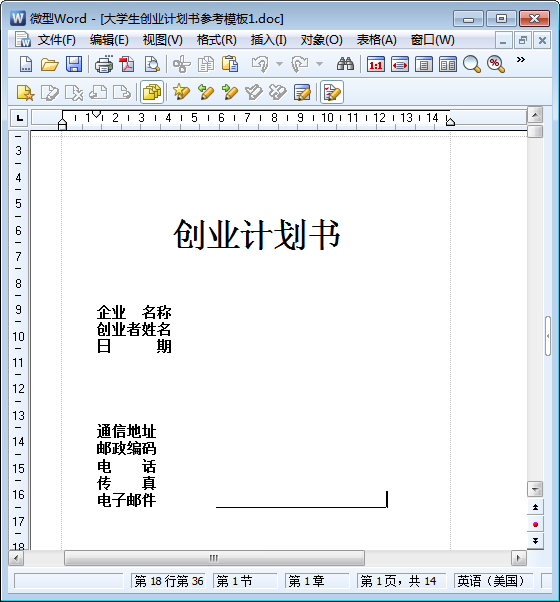Screen dimensions: 560x602
Task: Fit page width view
Action: coord(400,64)
